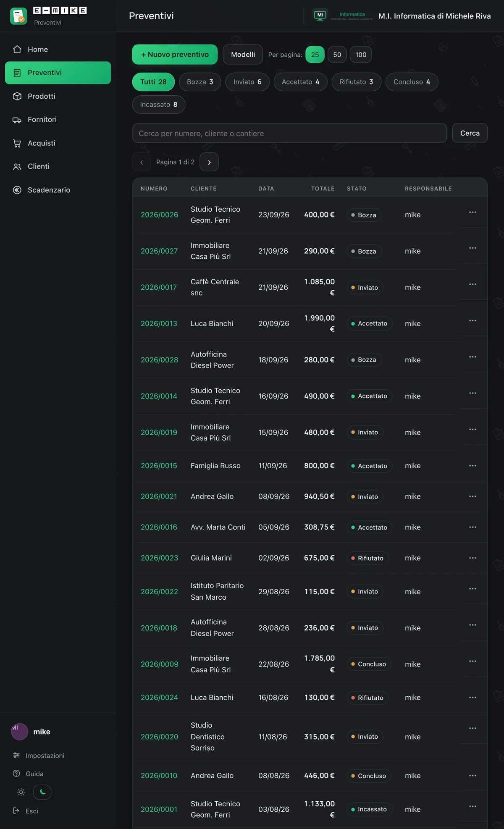This screenshot has height=829, width=504.
Task: Filter quotes by Accettato status
Action: click(301, 82)
